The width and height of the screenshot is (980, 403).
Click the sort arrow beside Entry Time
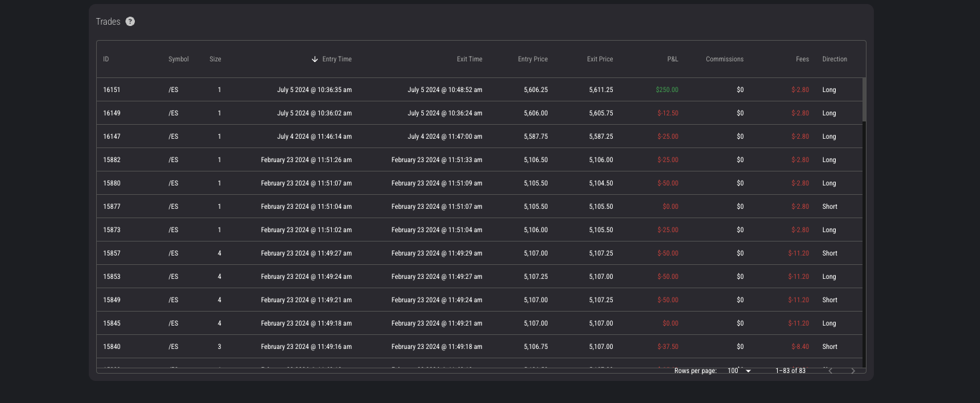pyautogui.click(x=315, y=59)
